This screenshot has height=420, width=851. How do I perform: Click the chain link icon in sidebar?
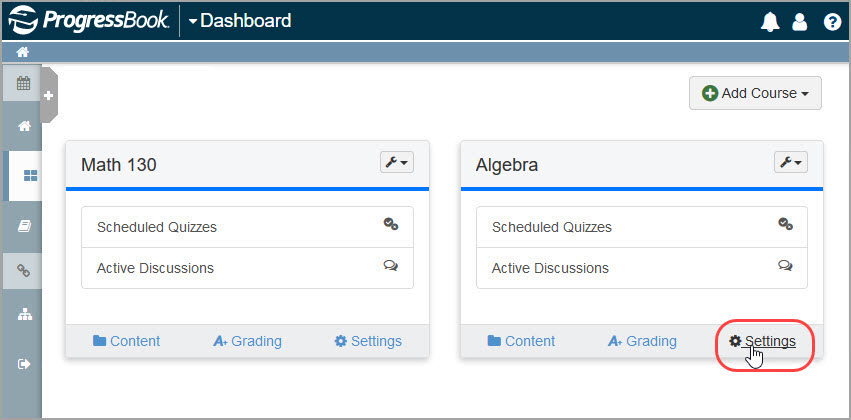(x=23, y=270)
